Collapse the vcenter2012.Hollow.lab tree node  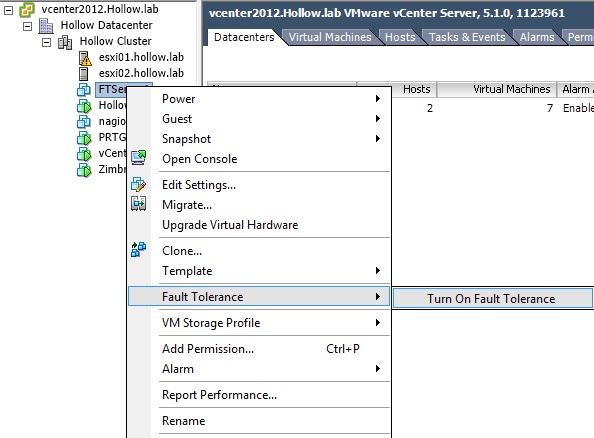click(8, 11)
